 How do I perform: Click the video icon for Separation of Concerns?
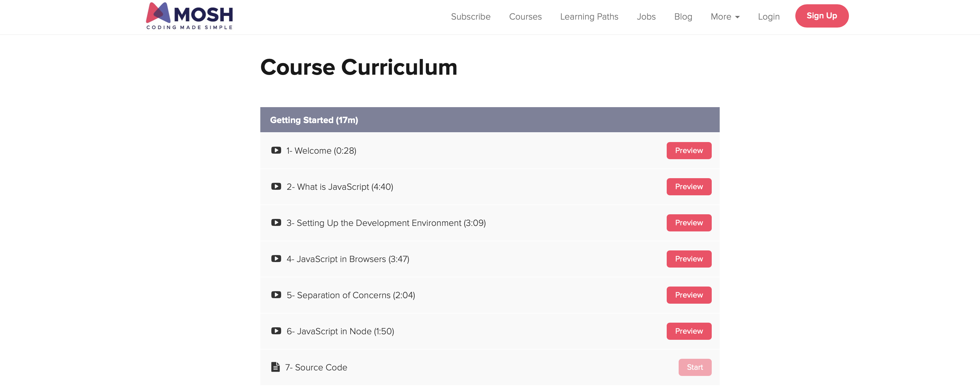276,295
